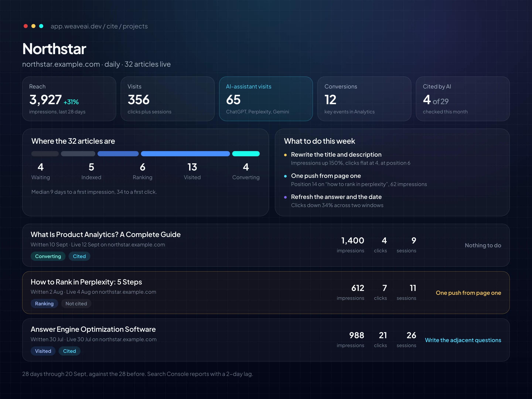Click the app.weaveai.dev address bar text

point(99,26)
